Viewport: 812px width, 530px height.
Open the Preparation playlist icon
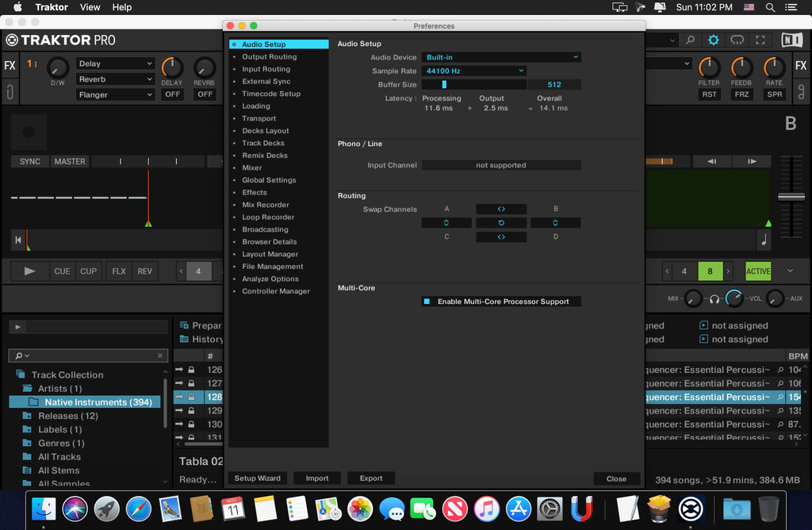(x=186, y=325)
